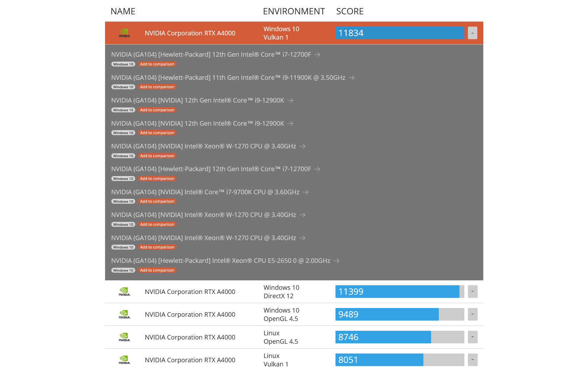Click NVIDIA logo in Linux OpenGL 4.5 row
Screen dimensions: 588x371
point(124,337)
